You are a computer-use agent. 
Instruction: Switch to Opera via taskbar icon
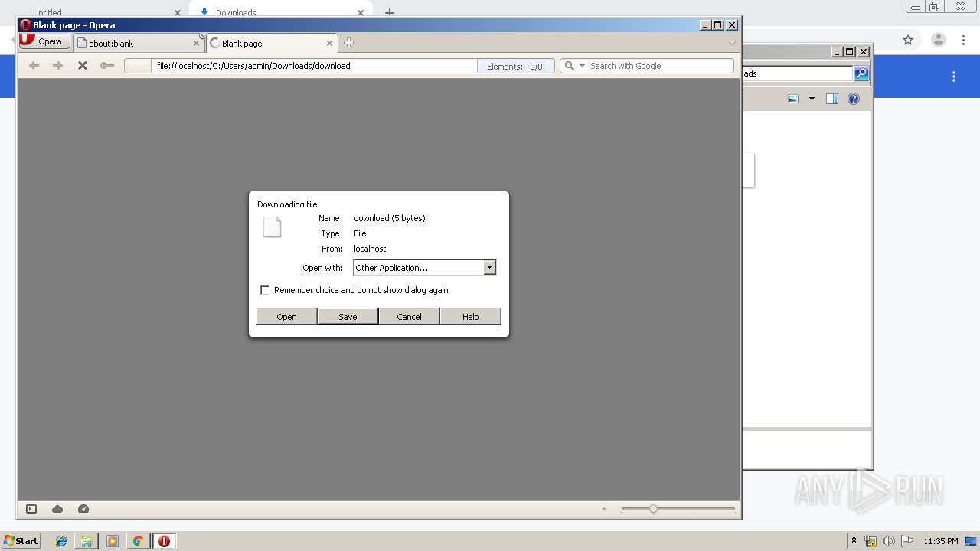(164, 541)
